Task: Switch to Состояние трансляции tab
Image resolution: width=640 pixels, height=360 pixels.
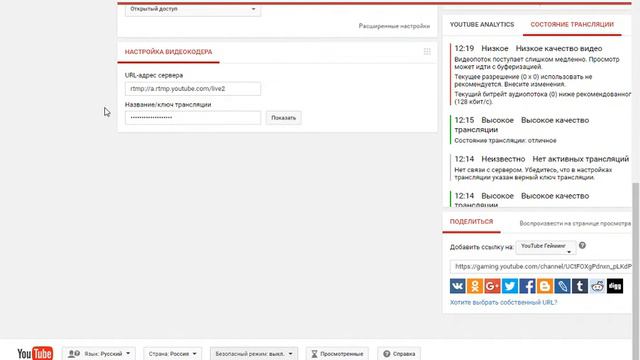Action: pos(572,24)
